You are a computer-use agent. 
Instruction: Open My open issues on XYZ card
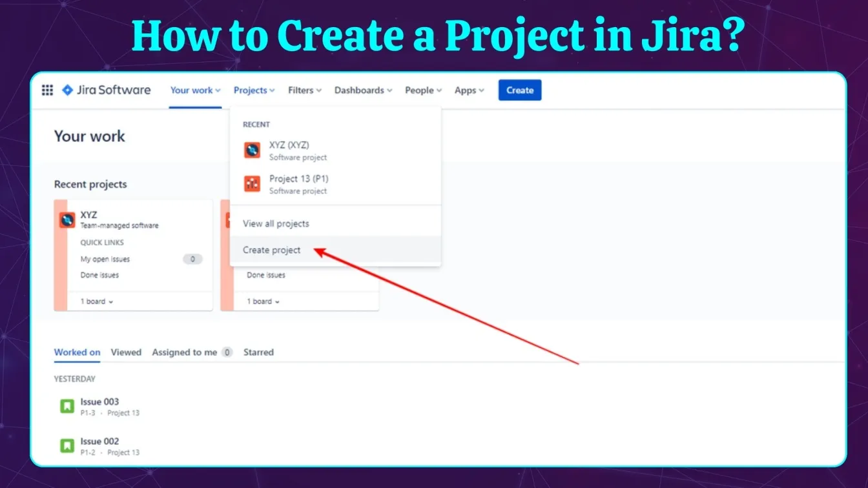(105, 259)
